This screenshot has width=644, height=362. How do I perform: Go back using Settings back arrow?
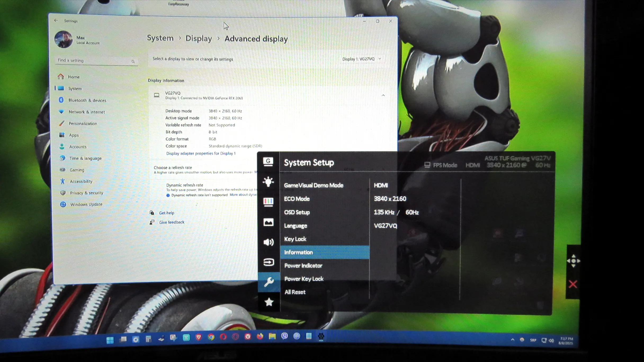coord(56,20)
